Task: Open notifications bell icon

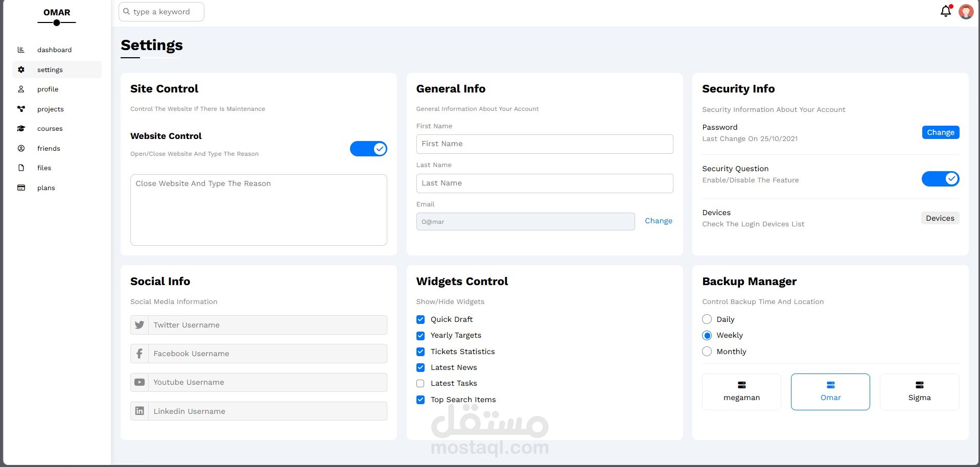Action: [x=946, y=11]
